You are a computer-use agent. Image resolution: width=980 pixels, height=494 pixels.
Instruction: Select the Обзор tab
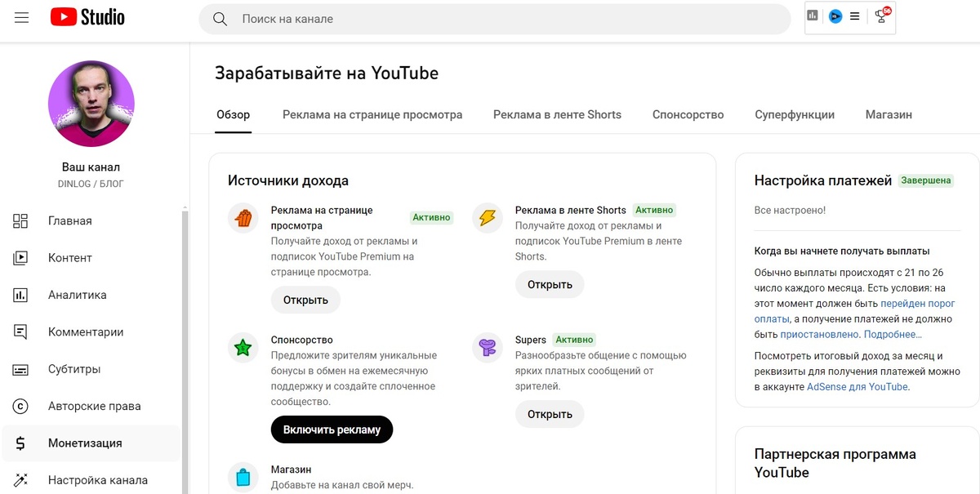pos(234,115)
